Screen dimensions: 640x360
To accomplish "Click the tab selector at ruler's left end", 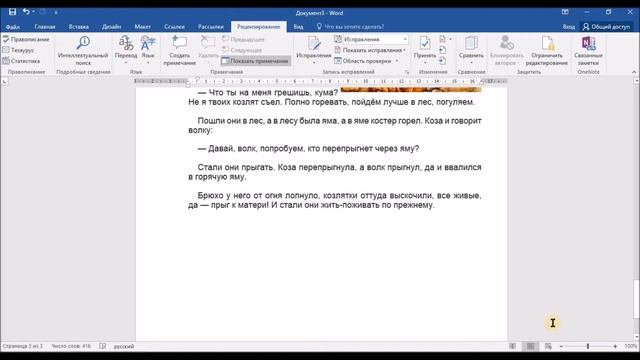I will 4,82.
